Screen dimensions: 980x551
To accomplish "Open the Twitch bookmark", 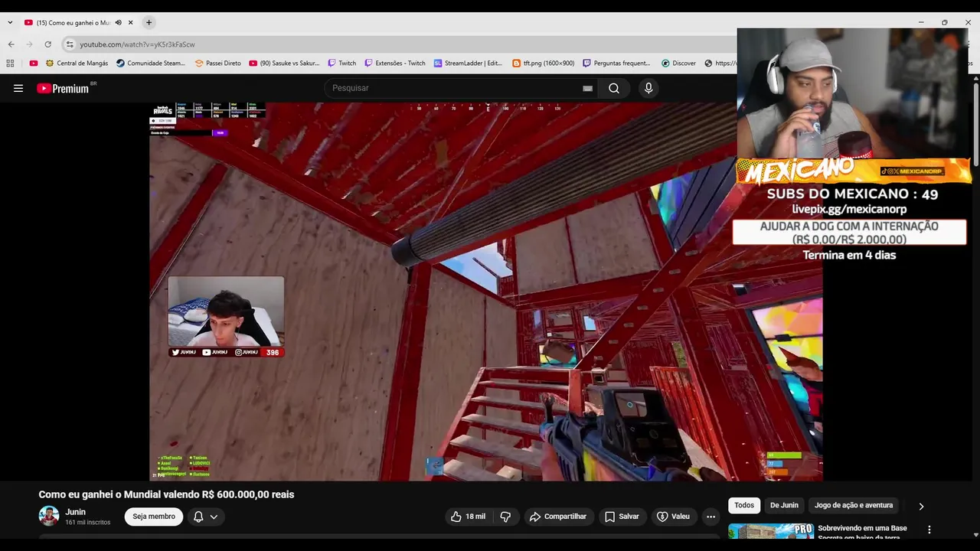I will pos(341,64).
